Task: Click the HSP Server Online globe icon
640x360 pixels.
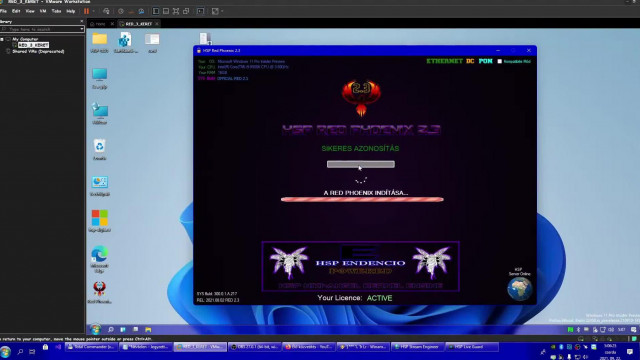Action: [x=520, y=289]
